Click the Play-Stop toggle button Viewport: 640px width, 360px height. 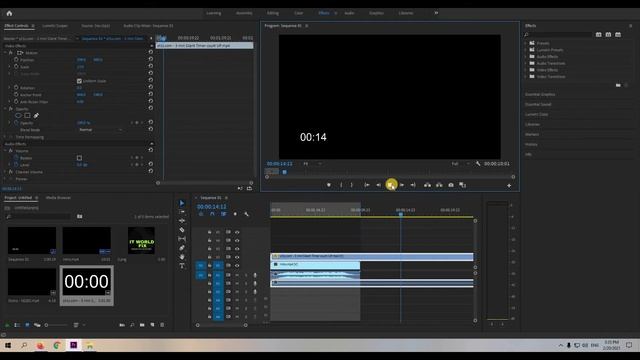(x=391, y=185)
